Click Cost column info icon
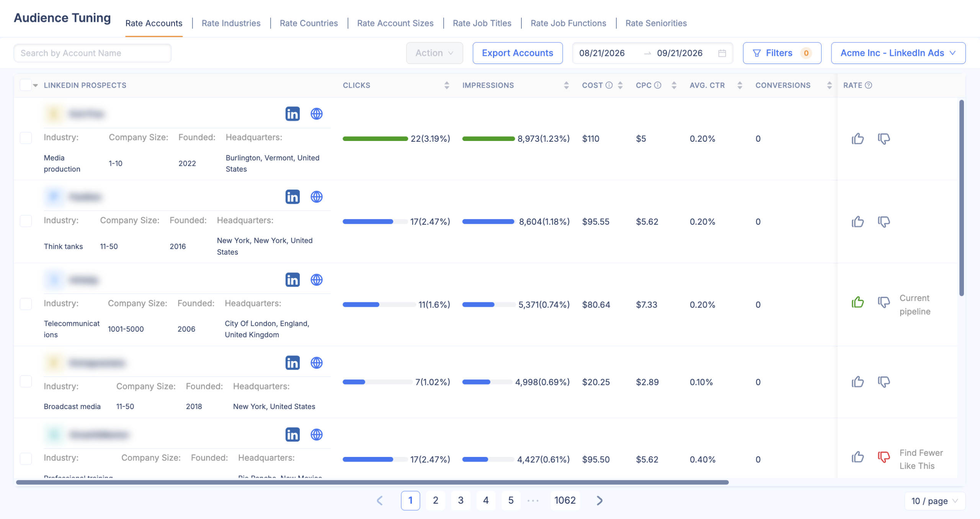 coord(609,85)
